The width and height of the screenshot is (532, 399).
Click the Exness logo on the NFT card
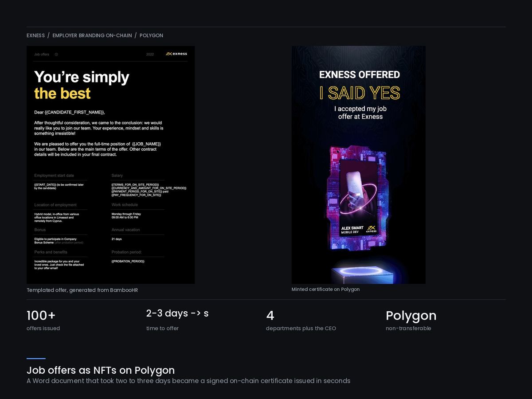pyautogui.click(x=372, y=228)
